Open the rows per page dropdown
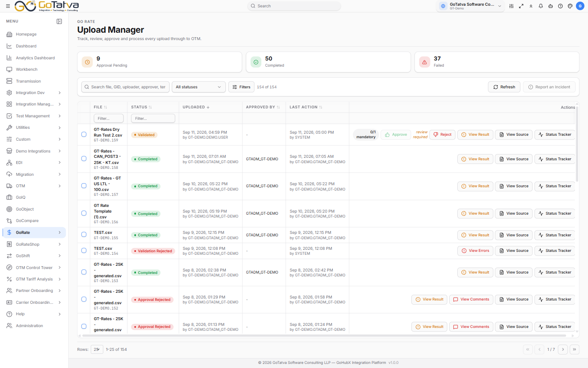Viewport: 588px width, 368px height. 97,350
